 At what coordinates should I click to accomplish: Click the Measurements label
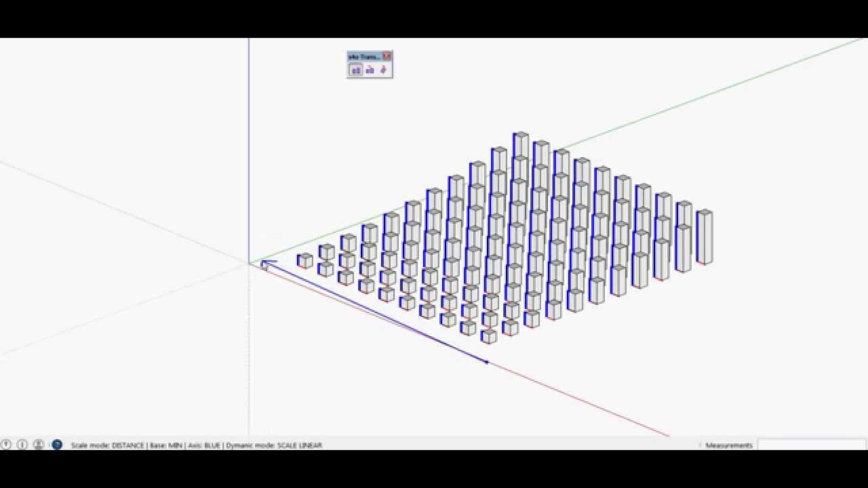pos(729,445)
